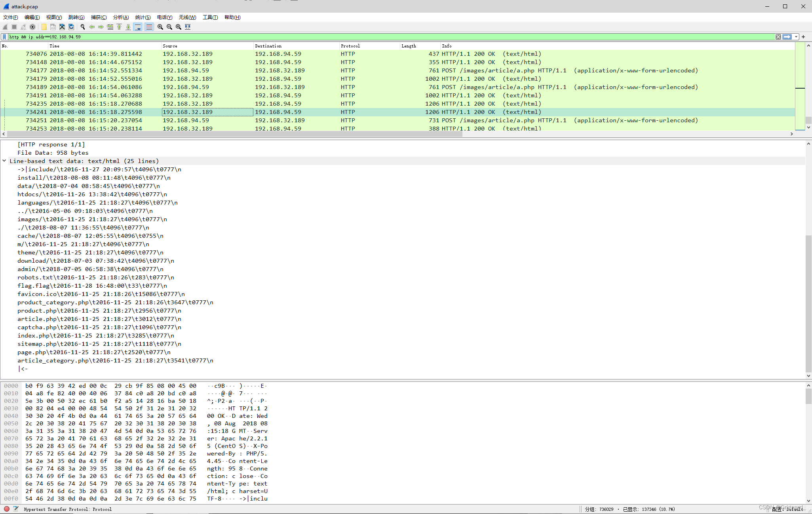This screenshot has height=514, width=812.
Task: Sort packets by Source column
Action: [x=207, y=46]
